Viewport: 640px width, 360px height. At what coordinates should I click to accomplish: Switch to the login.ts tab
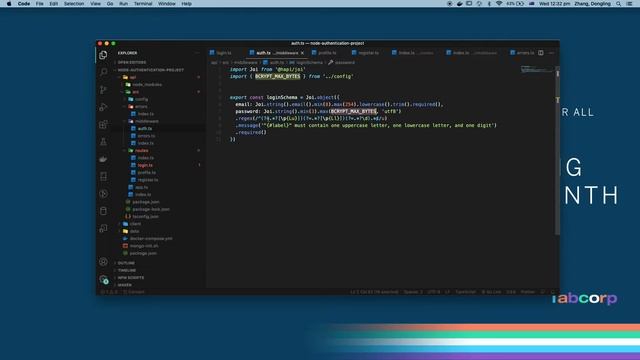pyautogui.click(x=224, y=53)
